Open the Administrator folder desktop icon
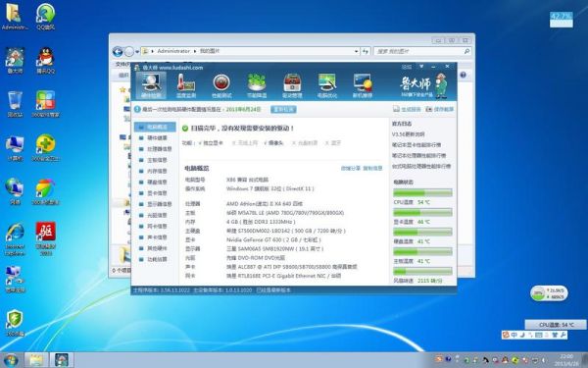Screen dimensions: 588x368 [x=15, y=17]
